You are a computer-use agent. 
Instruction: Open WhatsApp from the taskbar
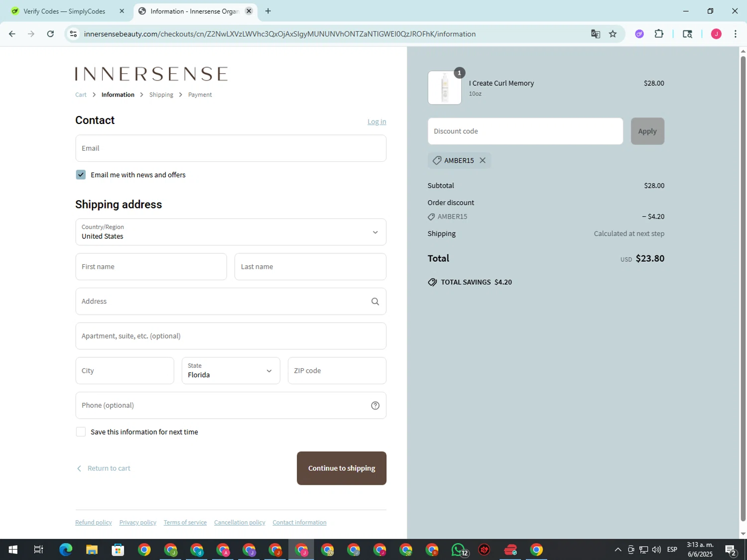pyautogui.click(x=459, y=550)
